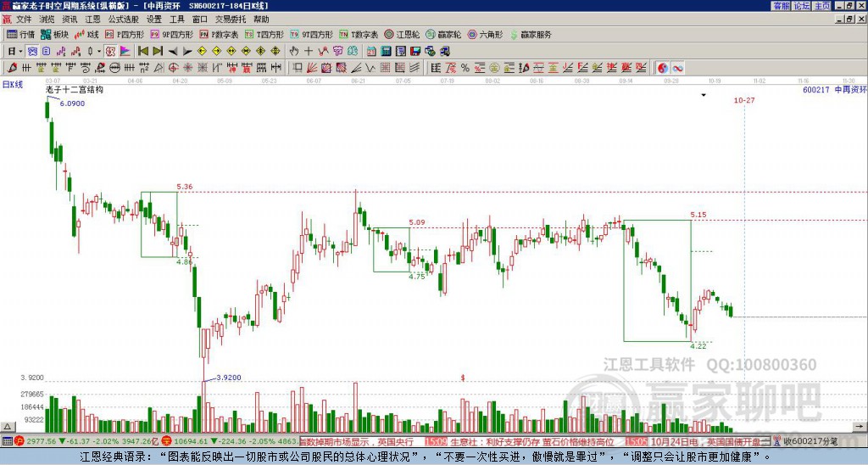
Task: Open the P数字表 number table
Action: (219, 34)
